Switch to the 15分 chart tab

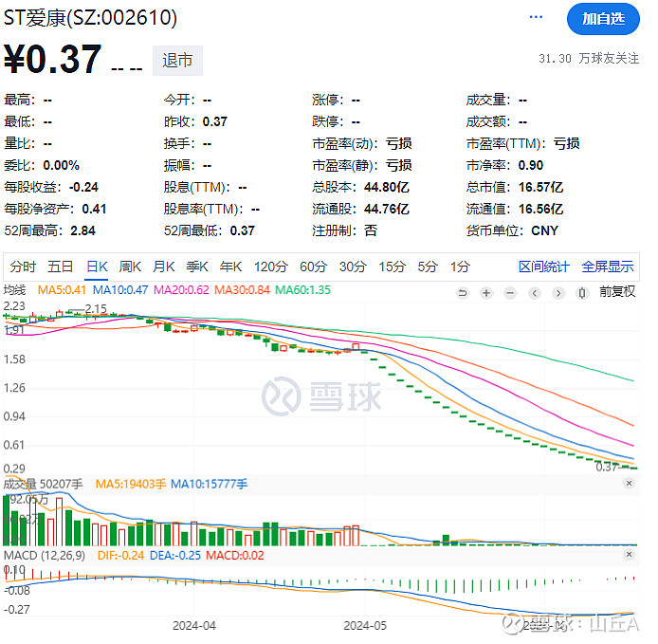tap(392, 267)
